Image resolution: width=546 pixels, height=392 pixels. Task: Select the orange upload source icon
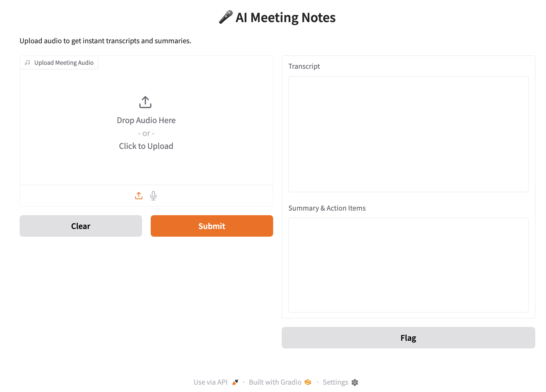point(139,196)
